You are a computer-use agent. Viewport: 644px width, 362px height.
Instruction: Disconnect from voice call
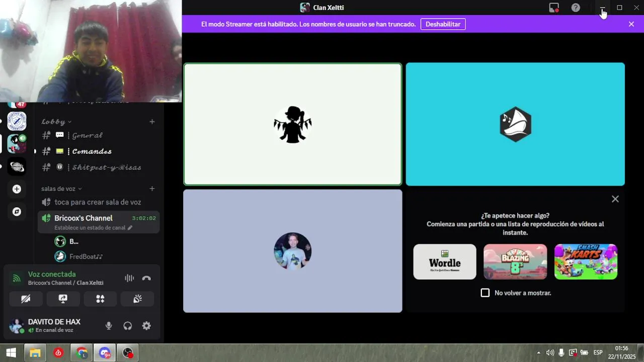click(x=146, y=278)
